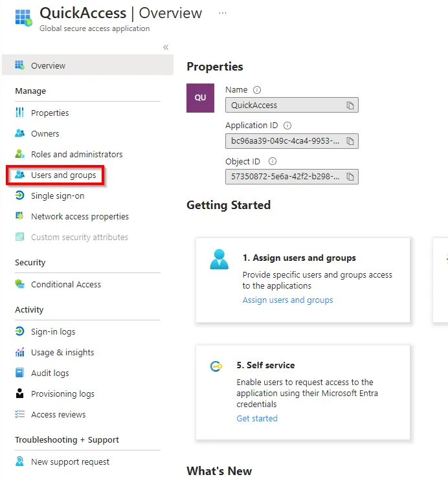Open Users and groups

click(63, 175)
